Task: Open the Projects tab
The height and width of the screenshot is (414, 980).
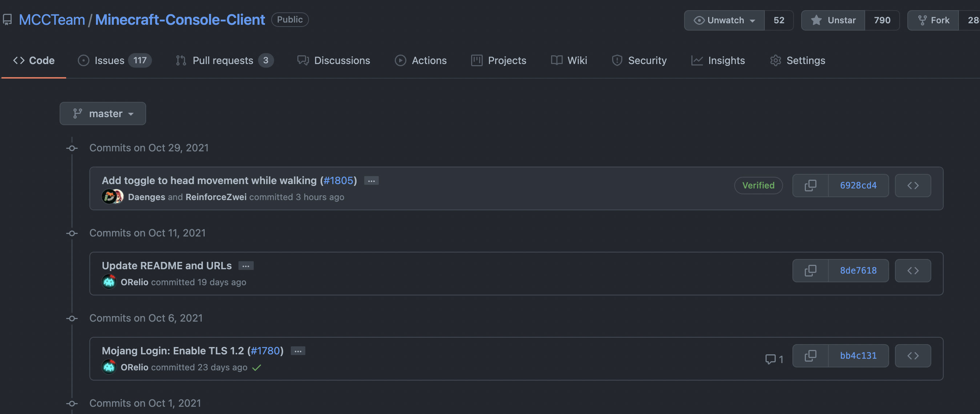Action: (498, 60)
